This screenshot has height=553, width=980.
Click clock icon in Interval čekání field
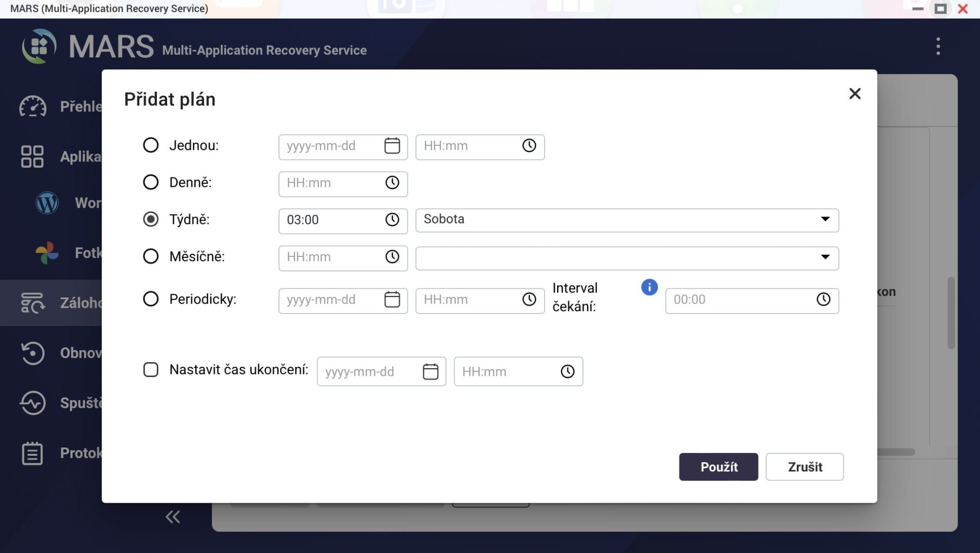(823, 299)
